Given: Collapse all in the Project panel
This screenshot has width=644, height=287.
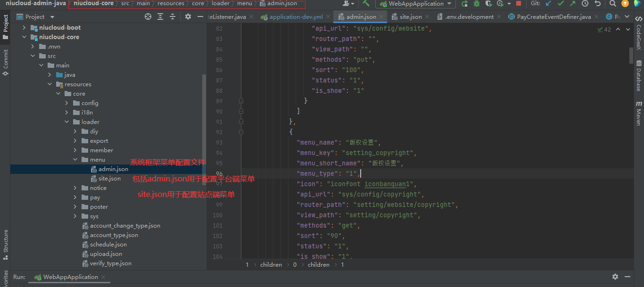Looking at the screenshot, I should (173, 16).
